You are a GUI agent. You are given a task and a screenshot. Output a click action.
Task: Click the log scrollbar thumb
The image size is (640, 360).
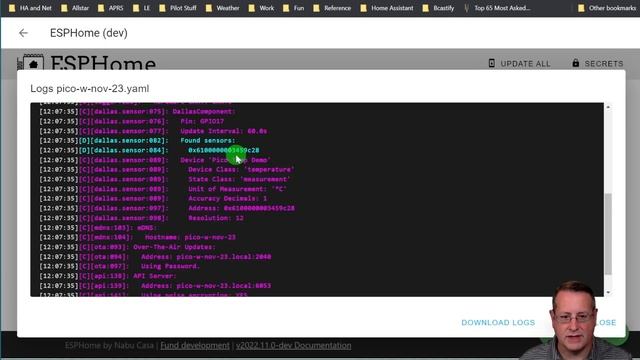coord(608,234)
